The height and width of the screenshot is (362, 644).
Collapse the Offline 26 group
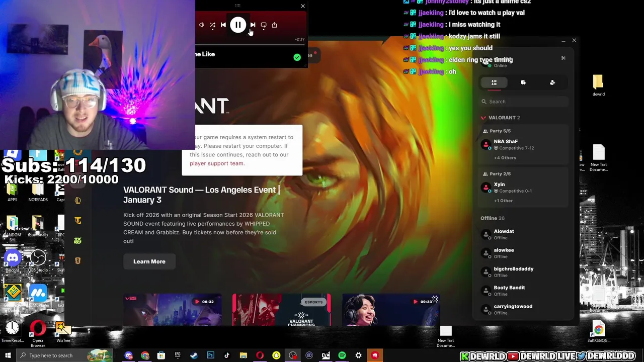[x=493, y=218]
